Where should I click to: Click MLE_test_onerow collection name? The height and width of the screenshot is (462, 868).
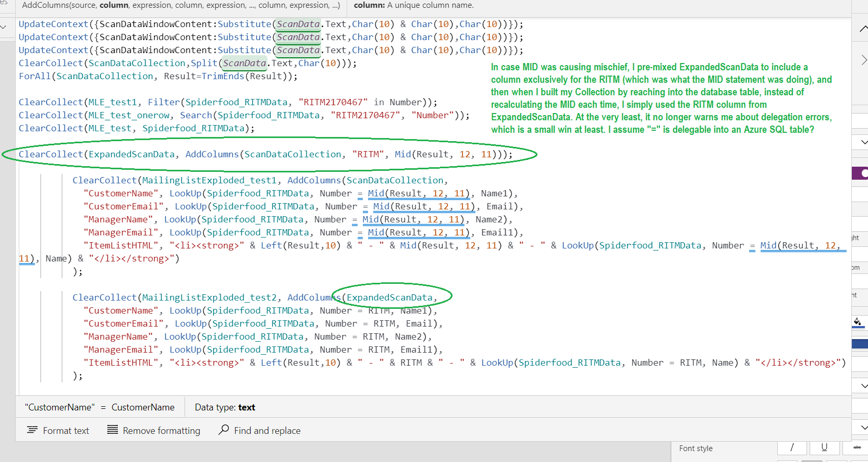[129, 115]
